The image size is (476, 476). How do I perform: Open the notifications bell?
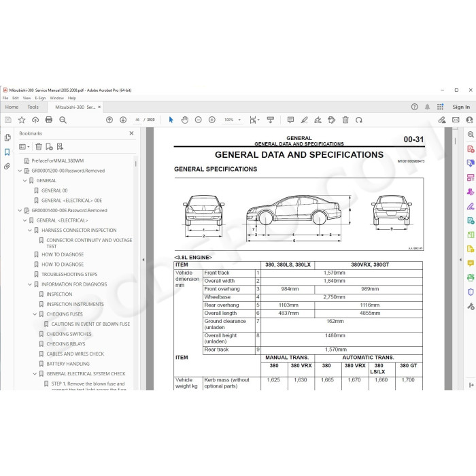tap(427, 107)
